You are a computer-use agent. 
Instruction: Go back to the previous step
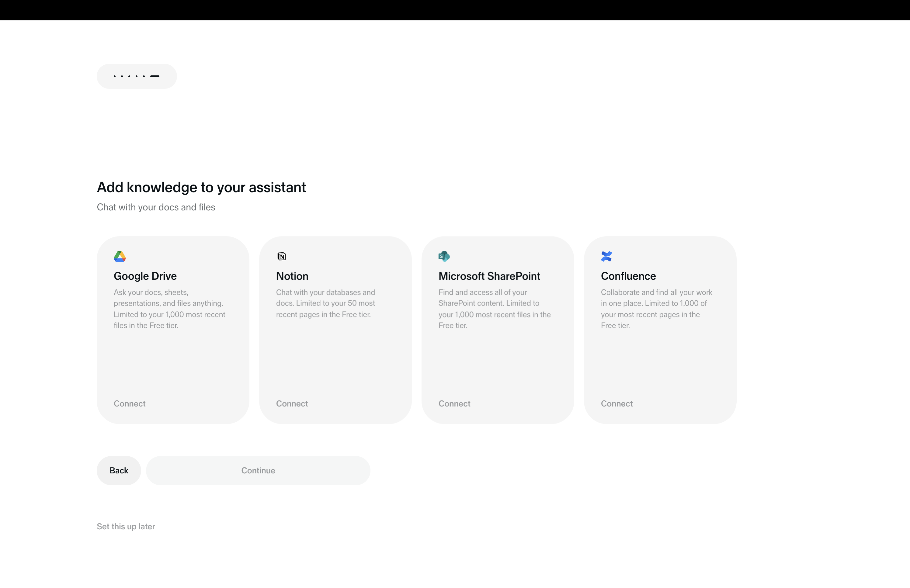pos(119,470)
